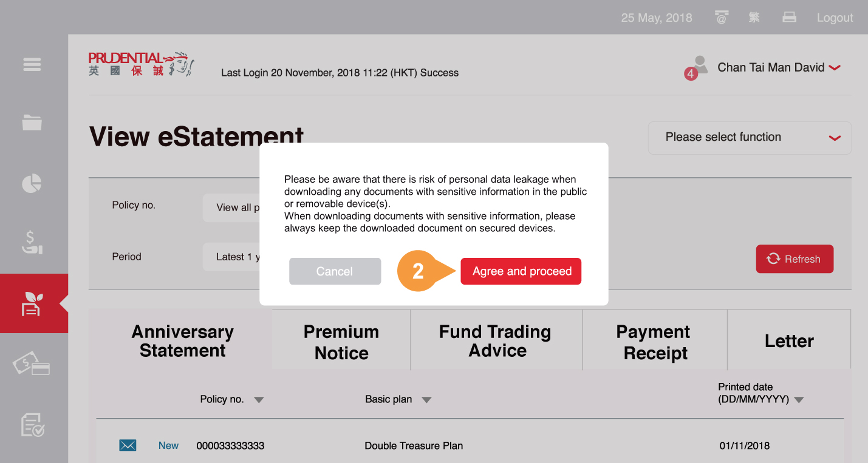
Task: Click the Logout link
Action: tap(835, 18)
